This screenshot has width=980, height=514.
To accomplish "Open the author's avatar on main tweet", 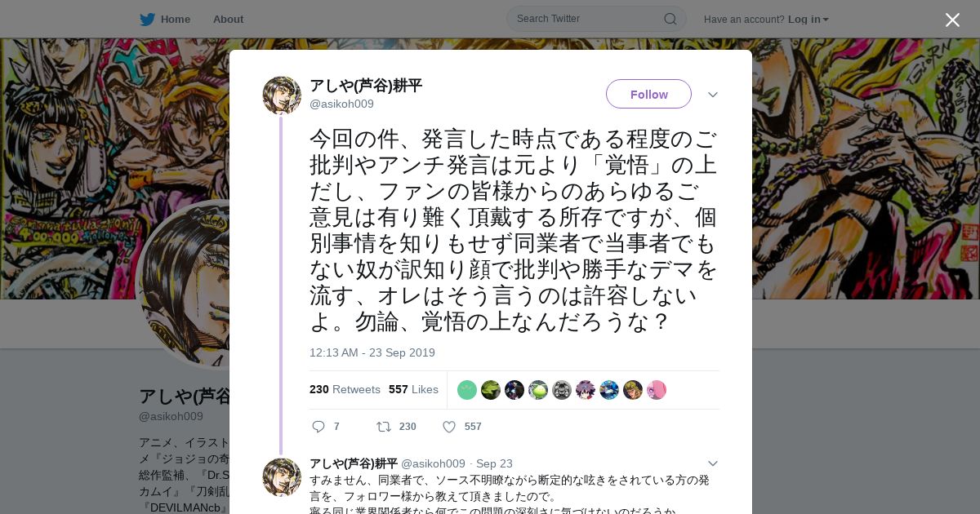I will click(282, 95).
